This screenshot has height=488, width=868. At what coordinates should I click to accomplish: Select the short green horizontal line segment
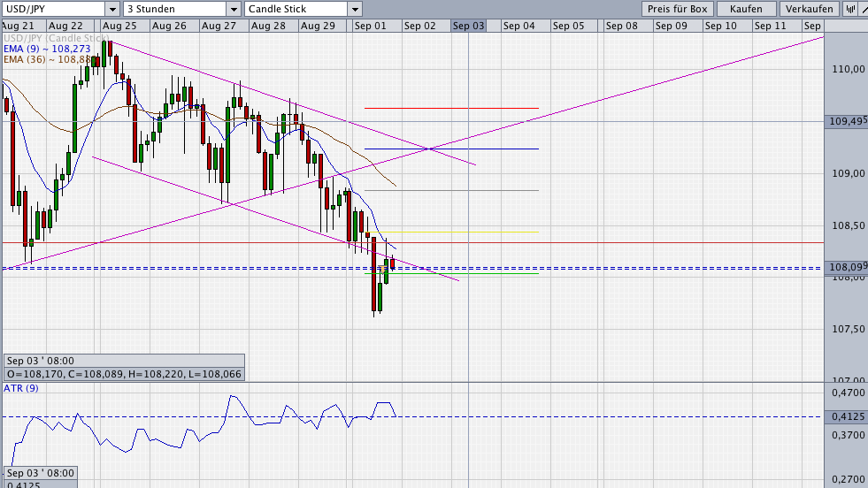[x=451, y=273]
